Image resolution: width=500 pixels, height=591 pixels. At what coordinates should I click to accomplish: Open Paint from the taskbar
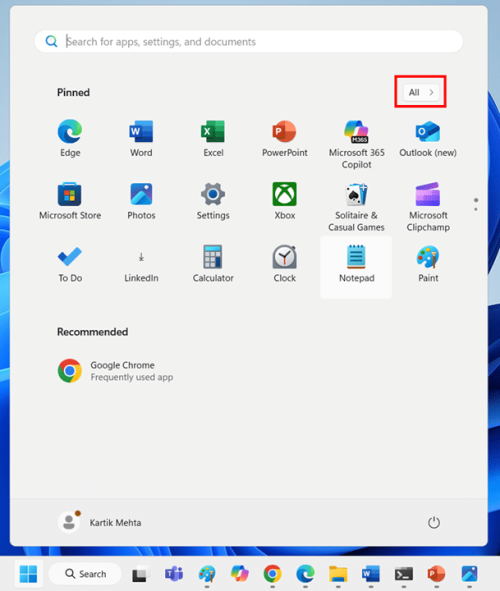tap(207, 574)
